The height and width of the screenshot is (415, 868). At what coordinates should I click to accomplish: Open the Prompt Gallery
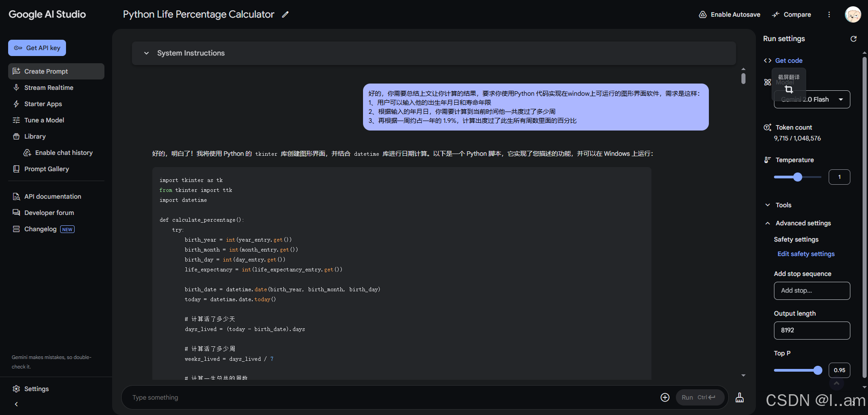coord(56,169)
